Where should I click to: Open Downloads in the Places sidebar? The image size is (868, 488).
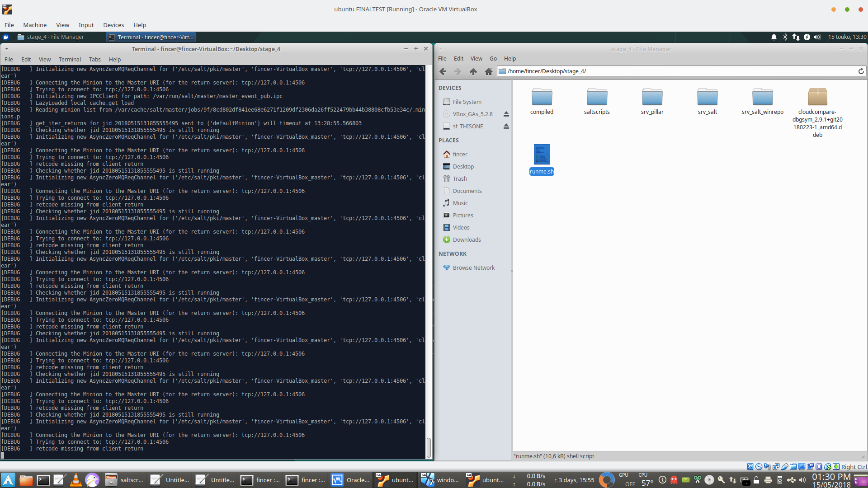pos(467,240)
